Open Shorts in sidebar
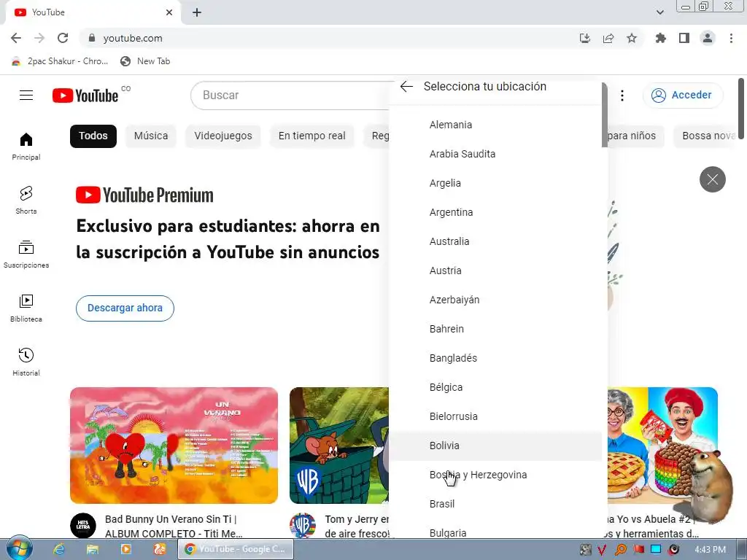Image resolution: width=747 pixels, height=560 pixels. 26,200
